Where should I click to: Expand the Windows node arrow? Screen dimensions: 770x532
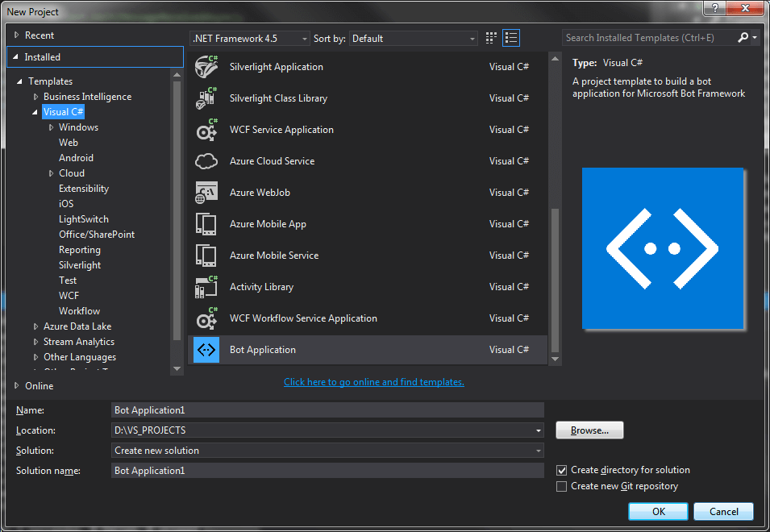click(51, 127)
